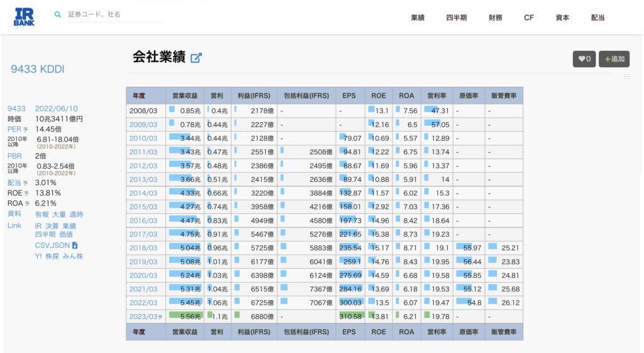Screen dimensions: 644x353
Task: Open the 2022/03 fiscal year link
Action: pyautogui.click(x=143, y=303)
